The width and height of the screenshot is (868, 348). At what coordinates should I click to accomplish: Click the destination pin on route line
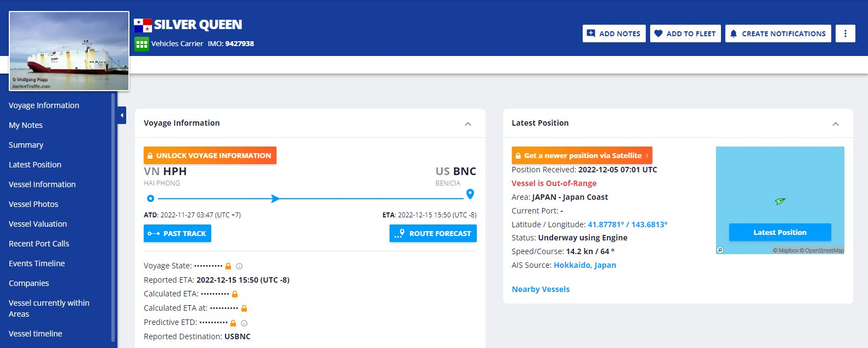tap(470, 194)
